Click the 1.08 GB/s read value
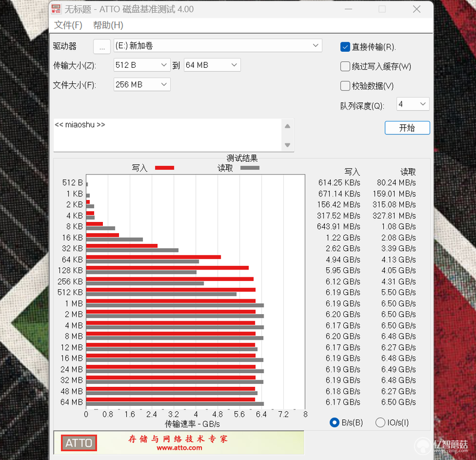Screen dimensions: 476x460 pyautogui.click(x=399, y=227)
